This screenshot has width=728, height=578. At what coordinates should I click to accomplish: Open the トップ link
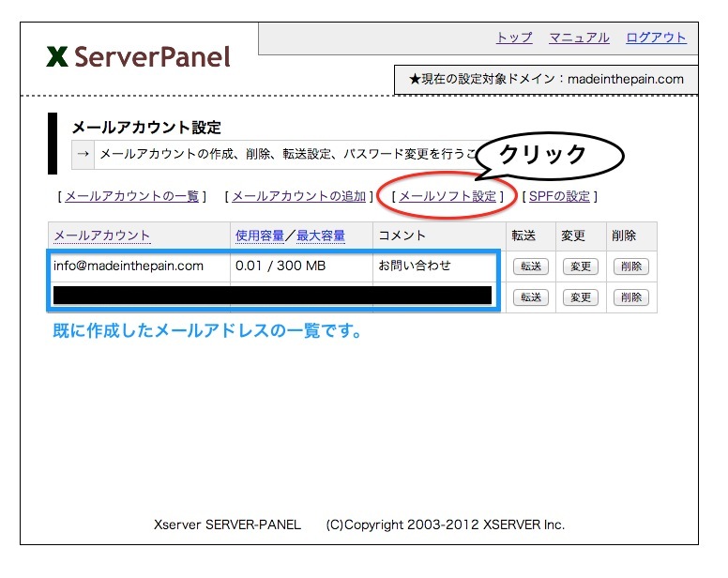(x=514, y=38)
